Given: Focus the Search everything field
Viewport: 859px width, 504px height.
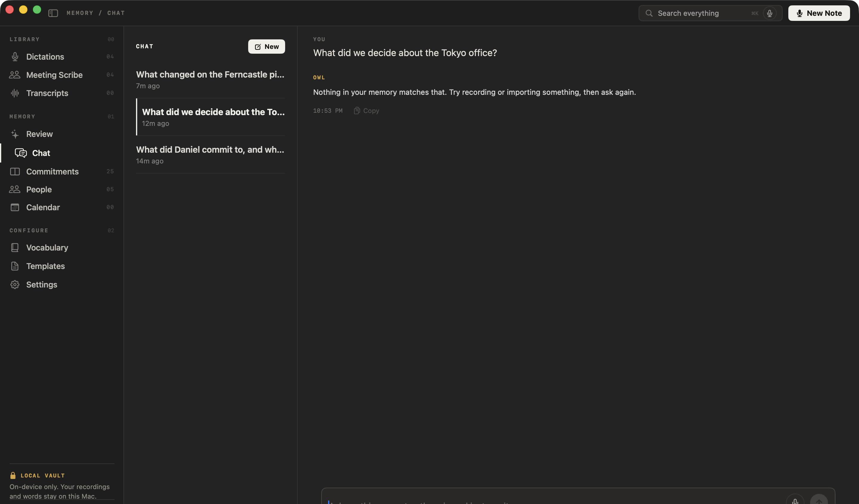Looking at the screenshot, I should coord(710,13).
